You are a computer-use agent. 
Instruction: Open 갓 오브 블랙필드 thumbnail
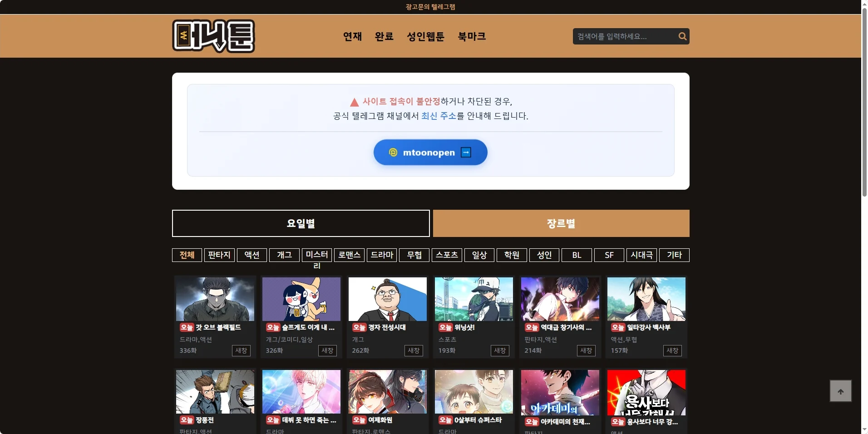pyautogui.click(x=215, y=299)
